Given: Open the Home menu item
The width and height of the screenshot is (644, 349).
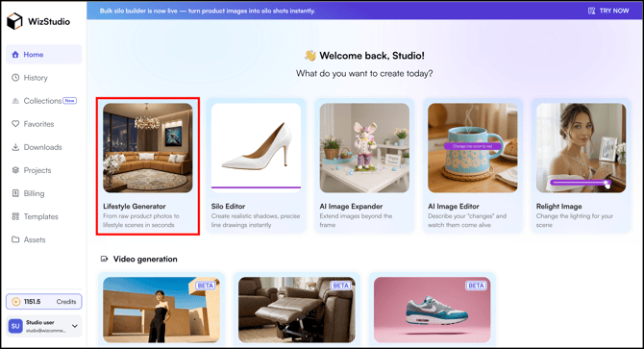Looking at the screenshot, I should tap(43, 54).
